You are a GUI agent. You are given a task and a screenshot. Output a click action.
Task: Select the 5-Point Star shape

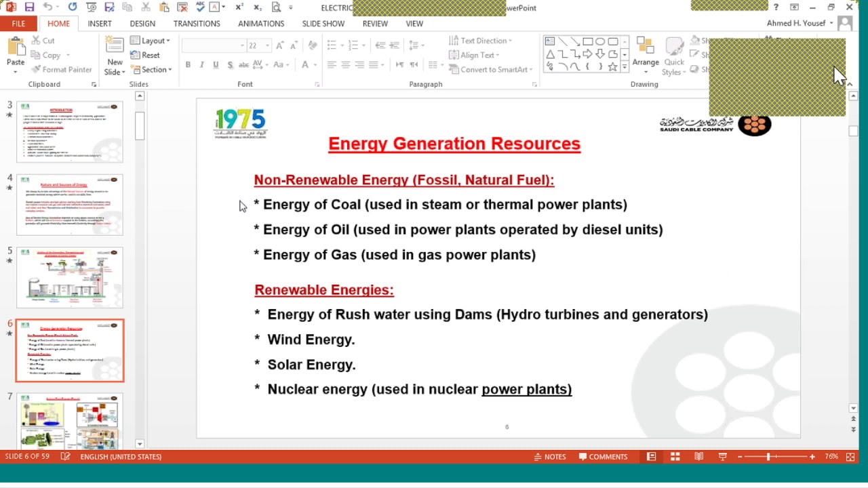[x=612, y=66]
